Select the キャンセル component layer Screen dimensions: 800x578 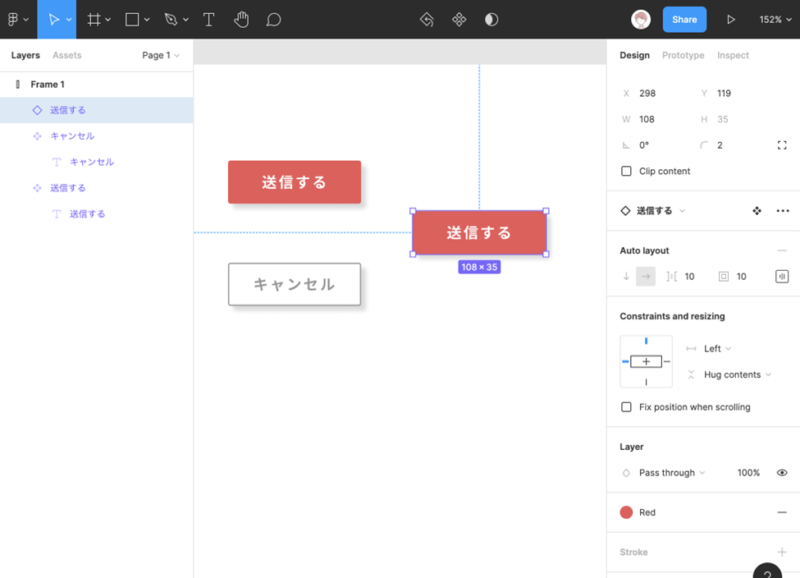click(72, 136)
